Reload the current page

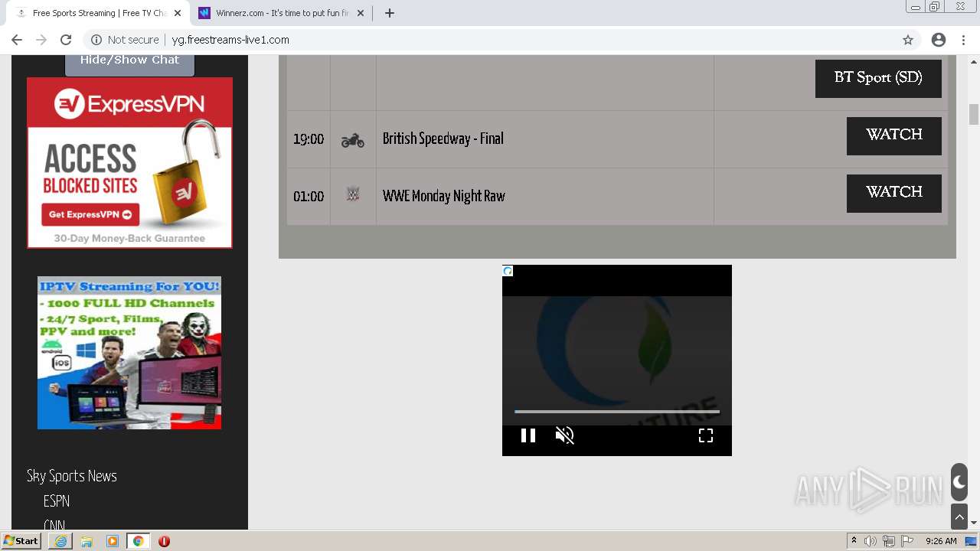66,40
